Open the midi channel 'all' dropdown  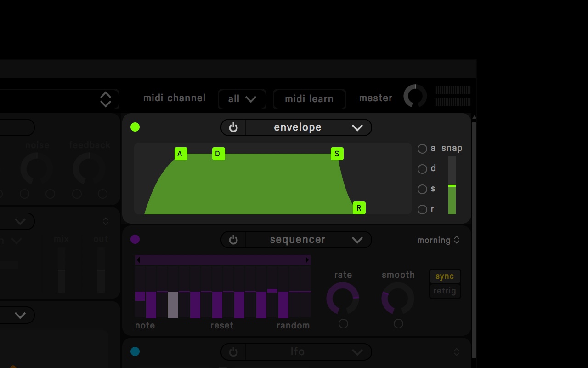coord(242,99)
